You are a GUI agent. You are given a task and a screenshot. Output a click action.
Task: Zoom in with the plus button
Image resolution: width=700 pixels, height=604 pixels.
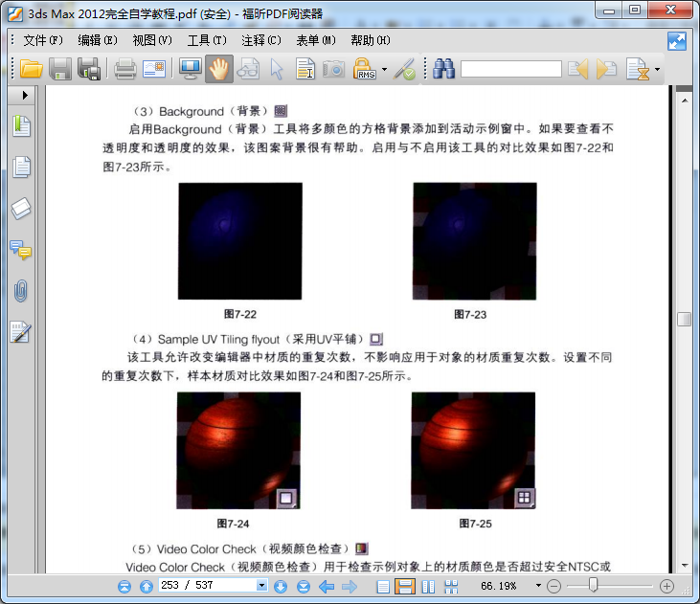(667, 586)
